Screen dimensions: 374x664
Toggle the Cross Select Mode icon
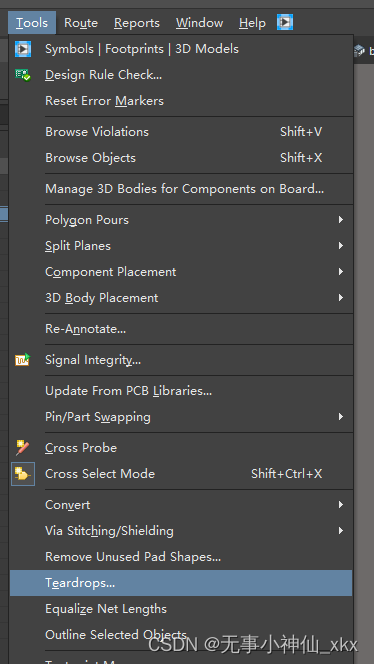(x=23, y=473)
